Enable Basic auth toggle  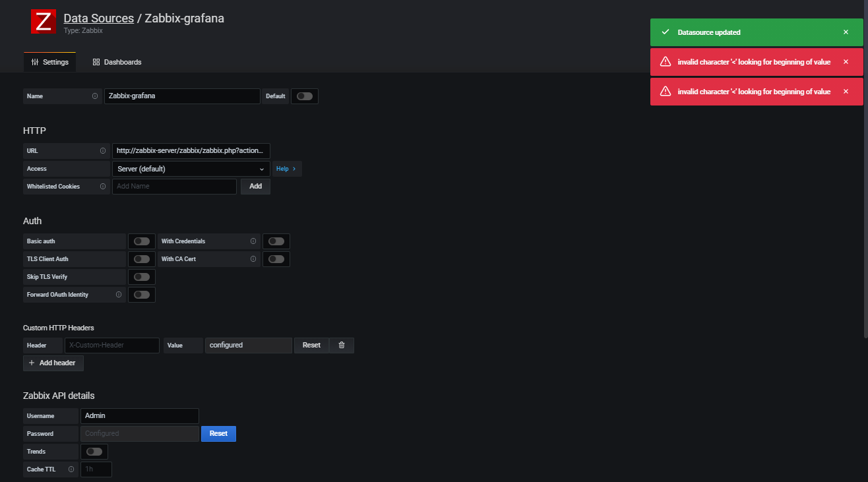(142, 241)
